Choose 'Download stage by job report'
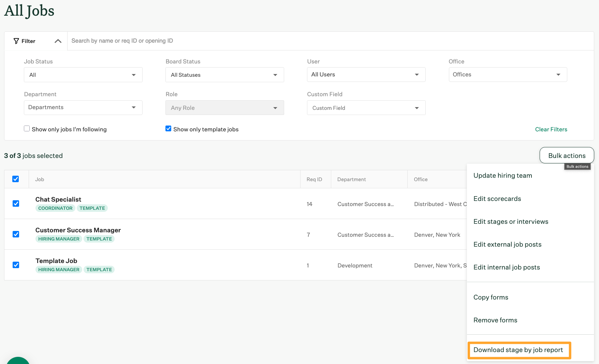Screen dimensions: 599x364 (x=518, y=350)
